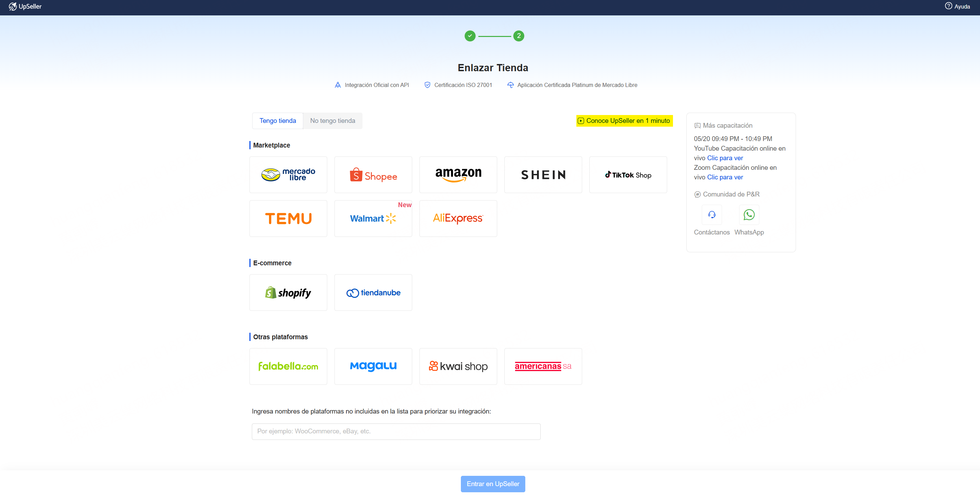Image resolution: width=980 pixels, height=495 pixels.
Task: Open YouTube training Clic para ver link
Action: [x=725, y=158]
